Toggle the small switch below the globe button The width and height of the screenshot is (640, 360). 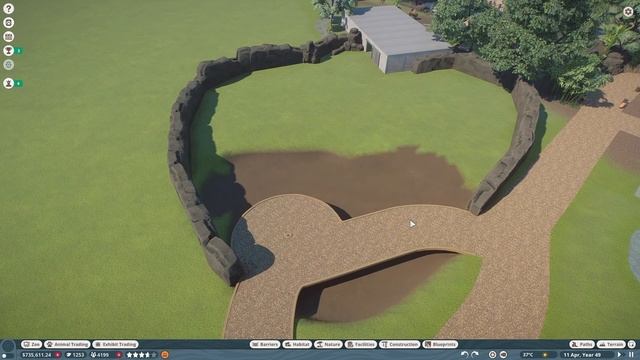click(x=8, y=357)
